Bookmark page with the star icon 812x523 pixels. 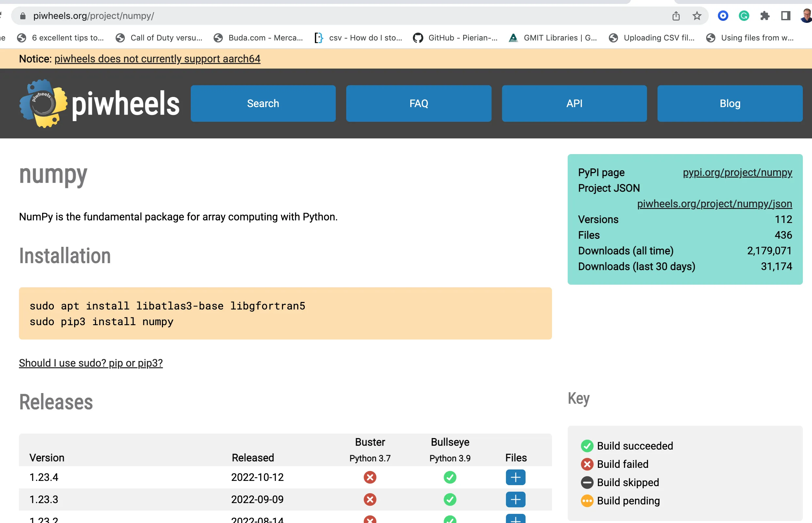pyautogui.click(x=697, y=16)
